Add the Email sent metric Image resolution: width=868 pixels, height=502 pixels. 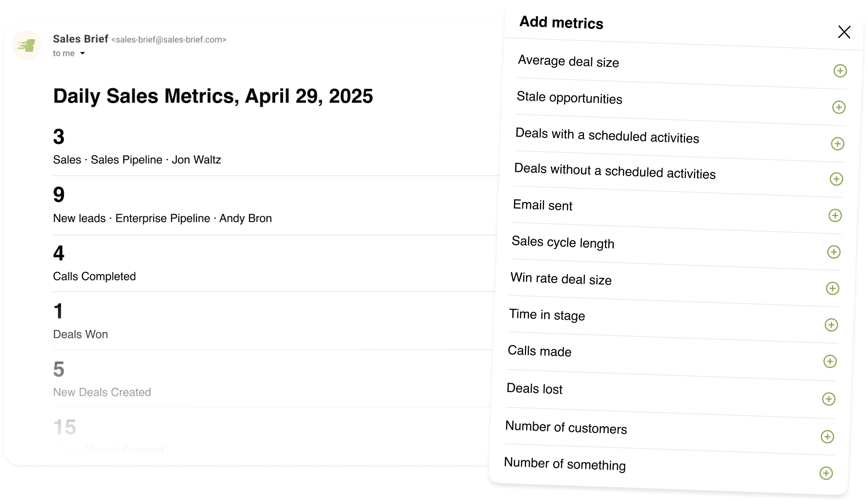pos(835,216)
